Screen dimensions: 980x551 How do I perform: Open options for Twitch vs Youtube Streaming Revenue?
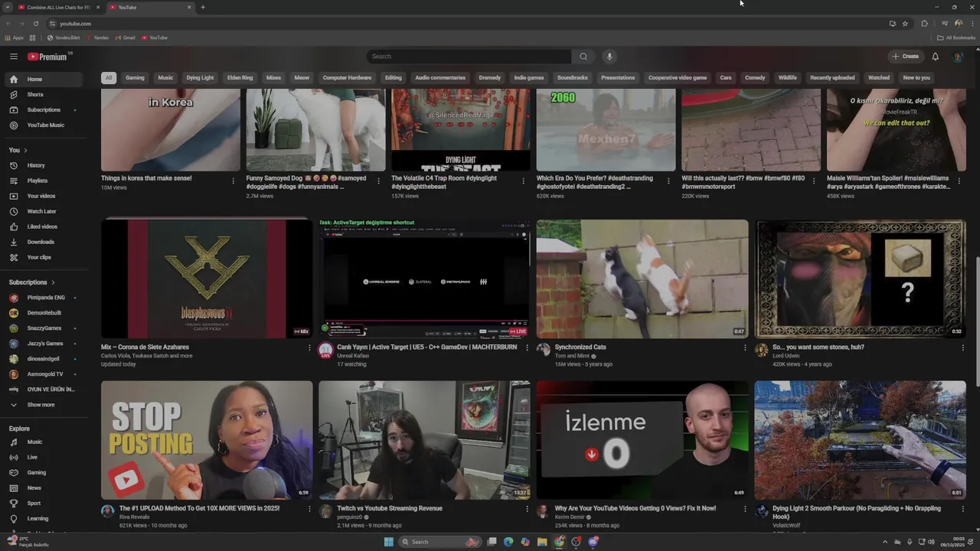tap(527, 509)
